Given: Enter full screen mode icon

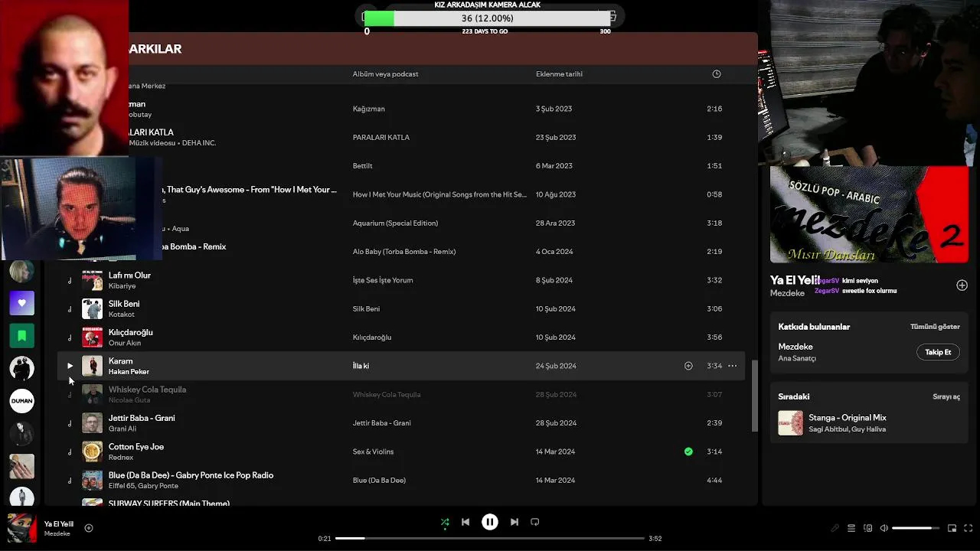Looking at the screenshot, I should click(x=969, y=528).
